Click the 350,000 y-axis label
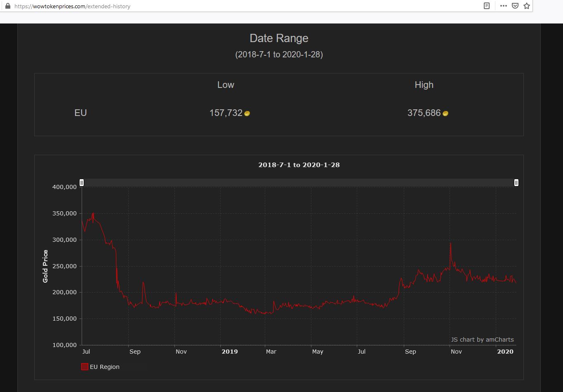Screen dimensions: 563x392 65,213
